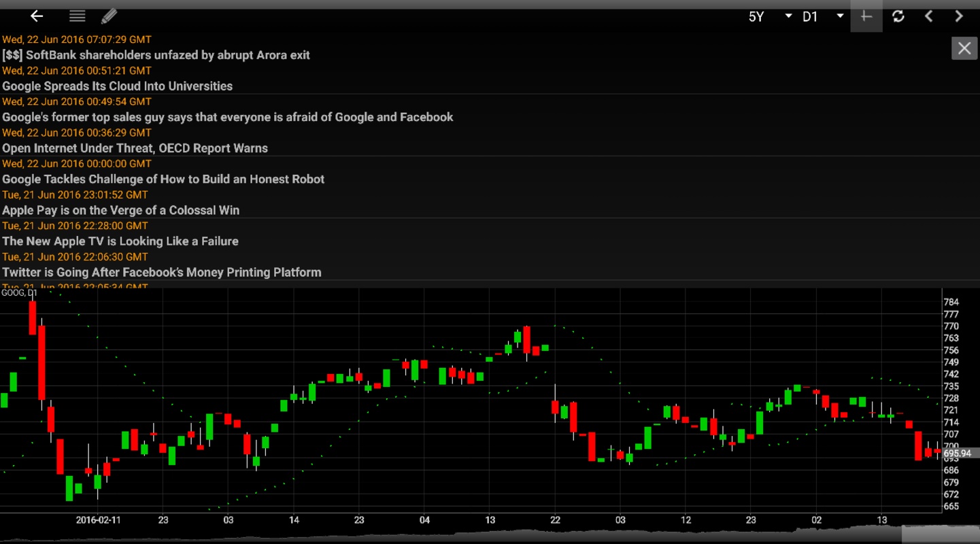Click the 665 price axis label
Screen dimensions: 980x544
tap(951, 507)
